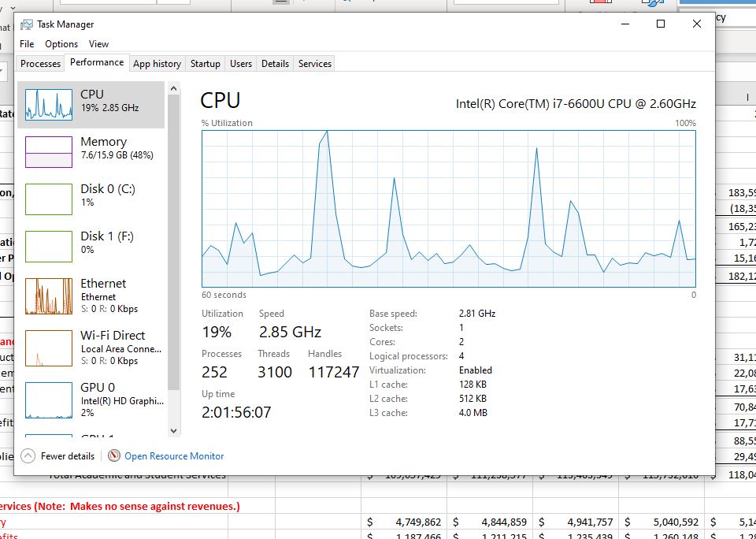Click the Handles count 117247
This screenshot has width=756, height=539.
coord(334,372)
